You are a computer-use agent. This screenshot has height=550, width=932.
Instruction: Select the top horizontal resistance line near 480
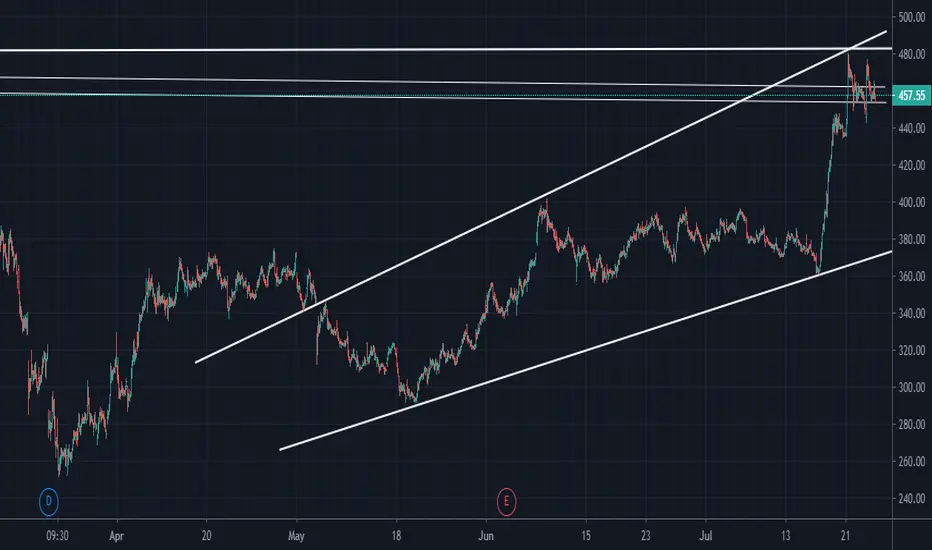point(446,49)
